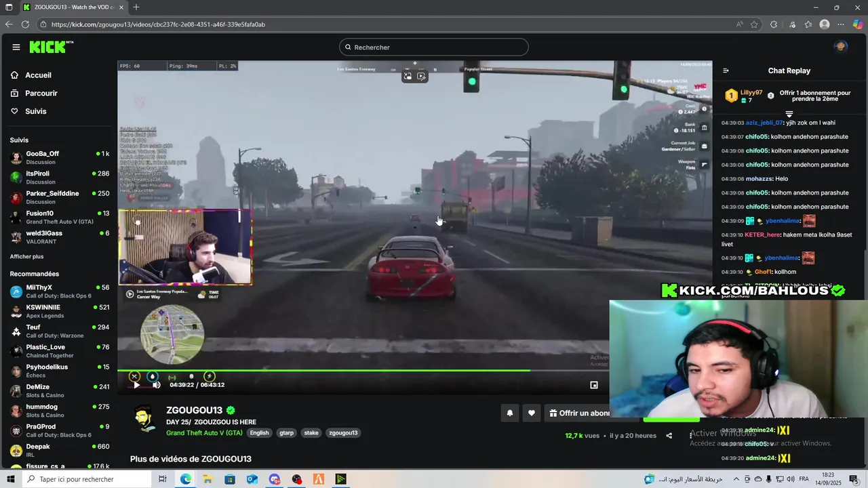Open user profile avatar menu
The height and width of the screenshot is (488, 868).
tap(841, 47)
